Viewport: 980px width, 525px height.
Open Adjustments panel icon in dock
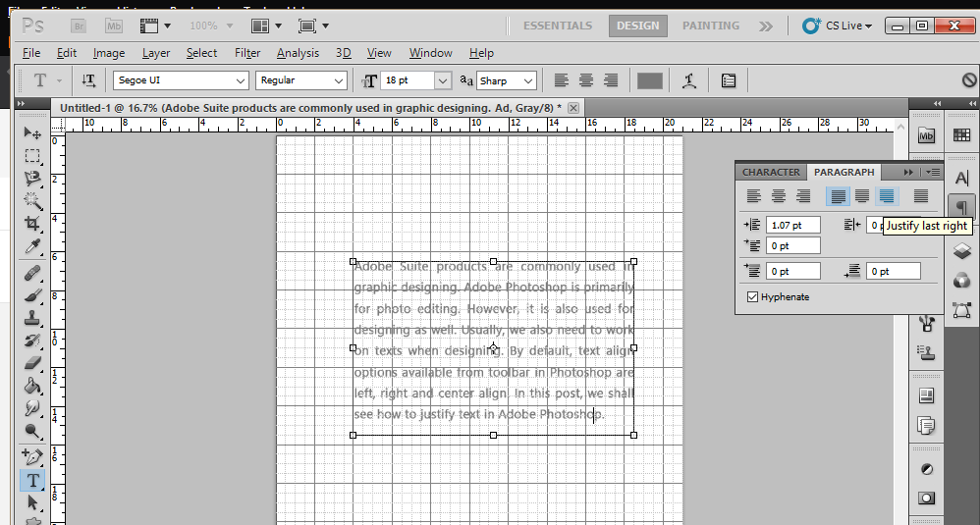[x=926, y=469]
